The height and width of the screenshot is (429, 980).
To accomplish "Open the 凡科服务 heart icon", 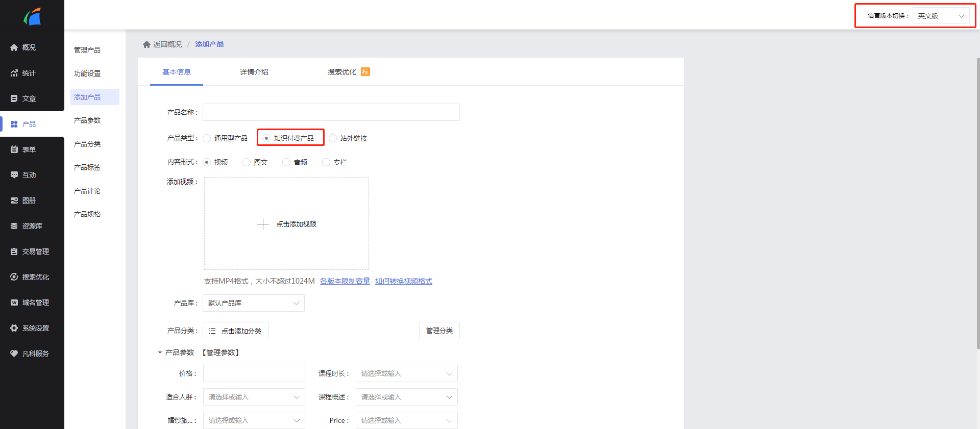I will (14, 354).
